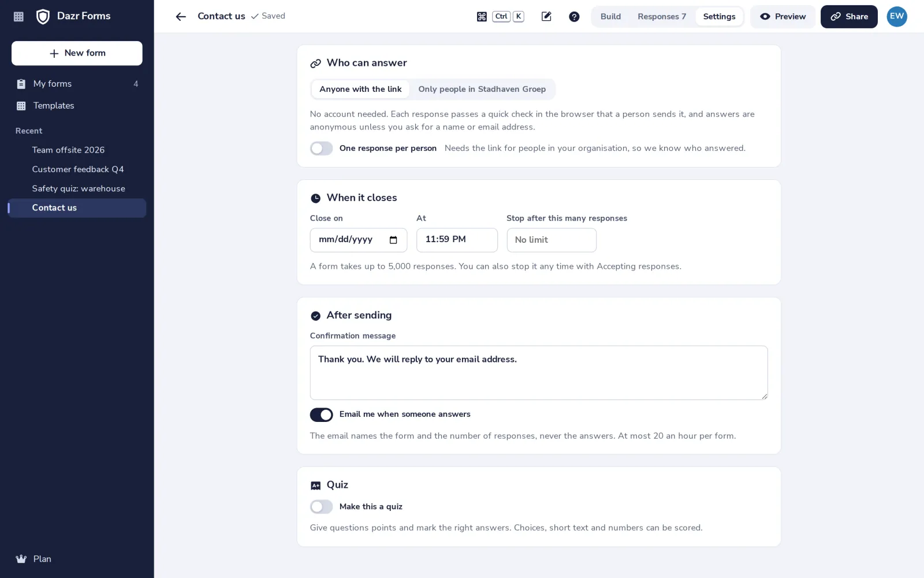Click the 11:59 PM time field

point(457,240)
